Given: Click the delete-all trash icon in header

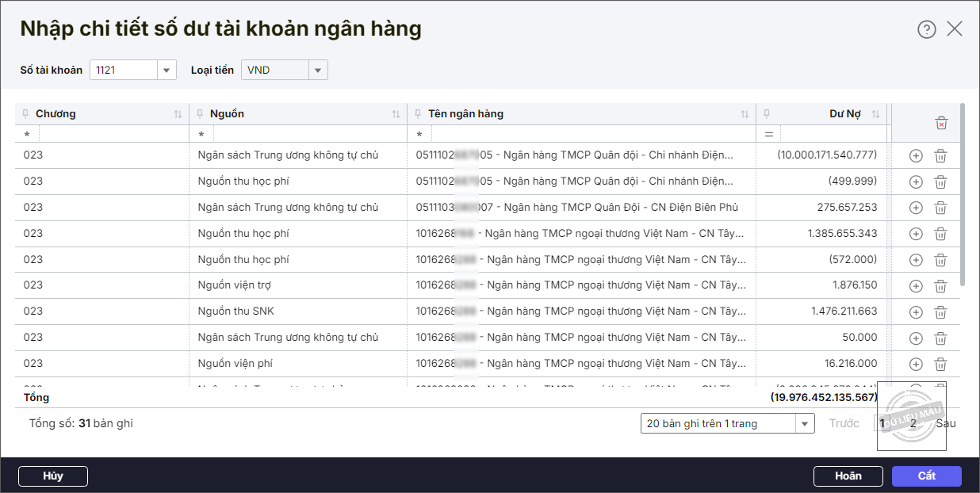Looking at the screenshot, I should pyautogui.click(x=941, y=123).
